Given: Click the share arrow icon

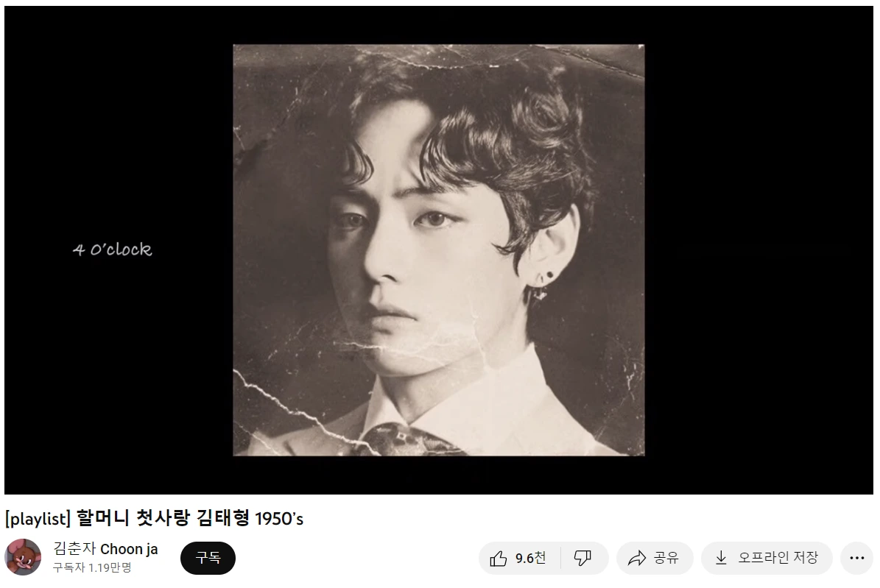Looking at the screenshot, I should 637,559.
